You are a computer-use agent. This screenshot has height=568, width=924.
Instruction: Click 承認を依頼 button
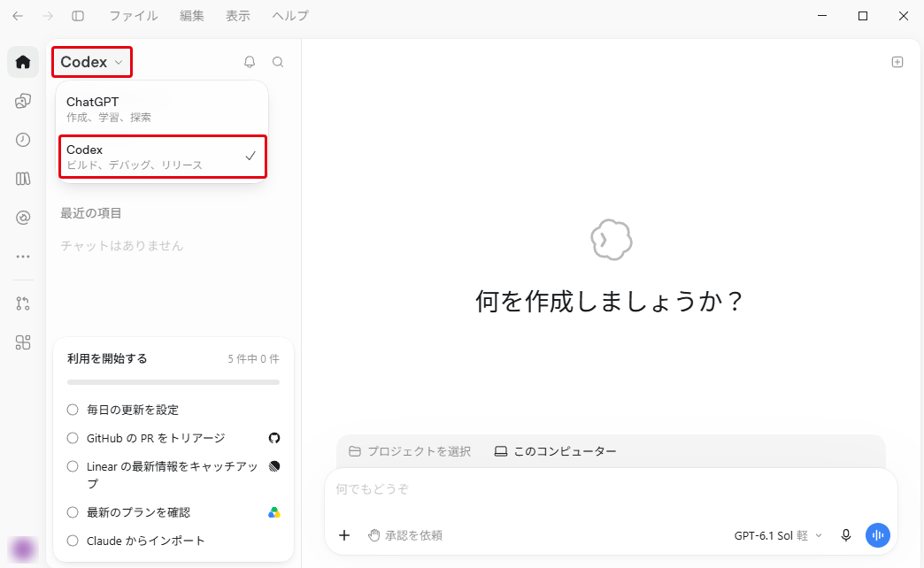click(405, 535)
